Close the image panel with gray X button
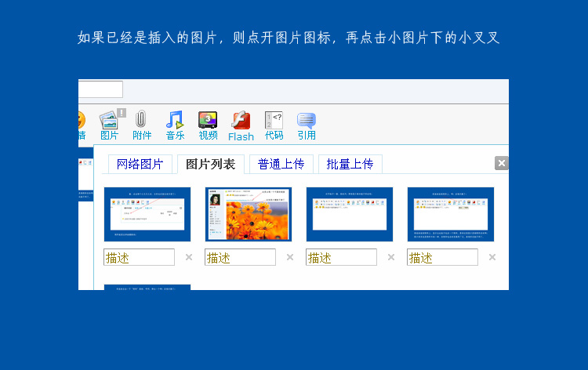 pos(502,163)
